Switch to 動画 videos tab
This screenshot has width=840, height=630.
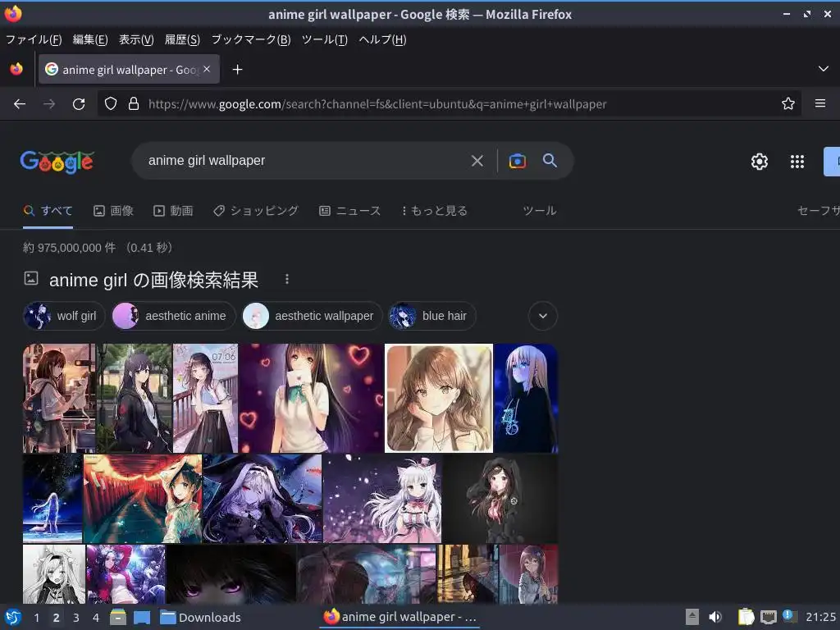point(173,211)
